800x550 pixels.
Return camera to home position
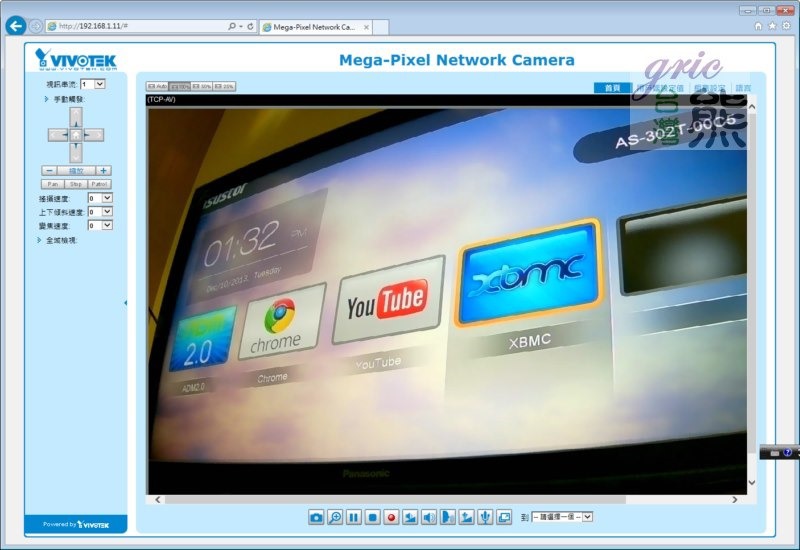(76, 135)
